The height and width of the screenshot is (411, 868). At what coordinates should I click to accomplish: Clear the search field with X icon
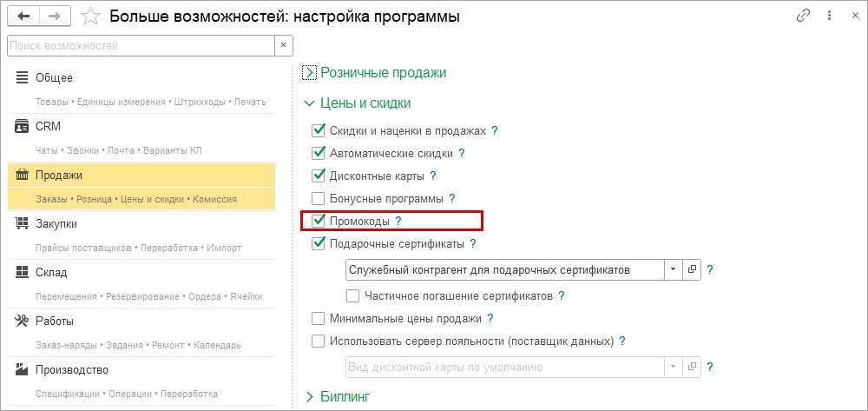tap(283, 44)
